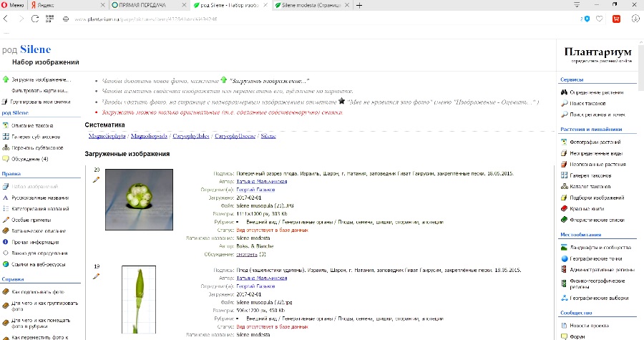Open 'Фотографии растений' in right sidebar

[x=595, y=141]
